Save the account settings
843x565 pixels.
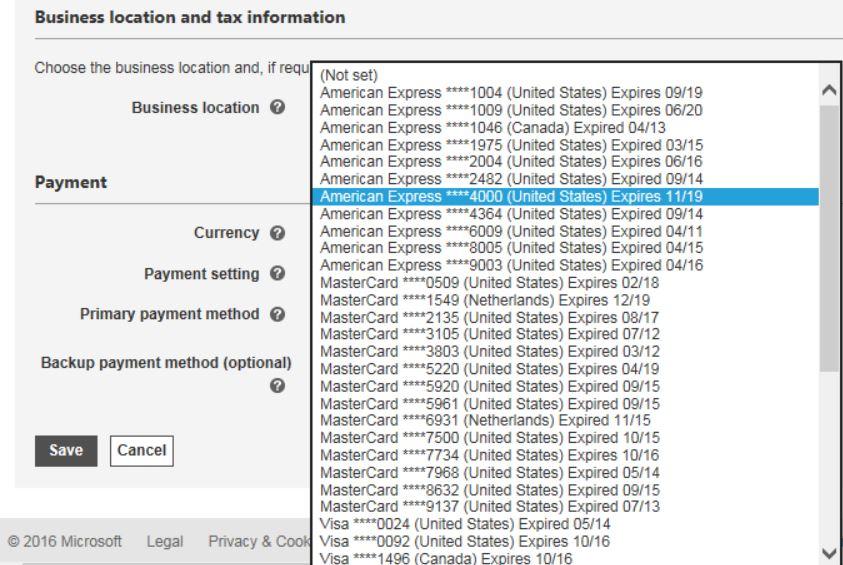pos(66,450)
